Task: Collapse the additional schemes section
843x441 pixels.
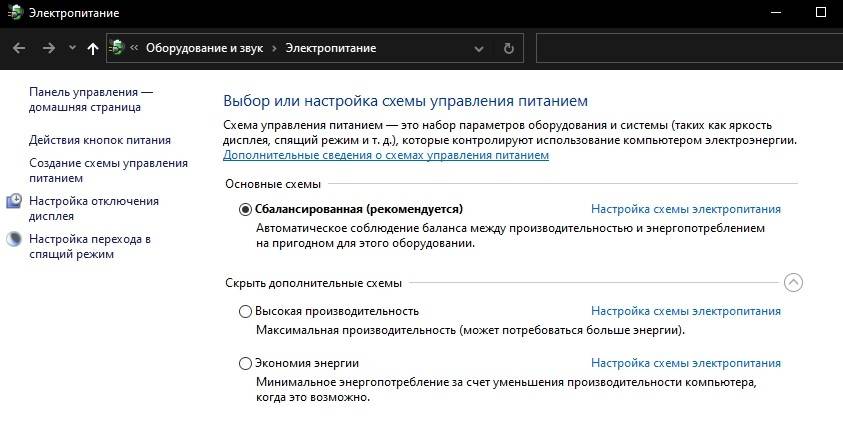Action: 793,282
